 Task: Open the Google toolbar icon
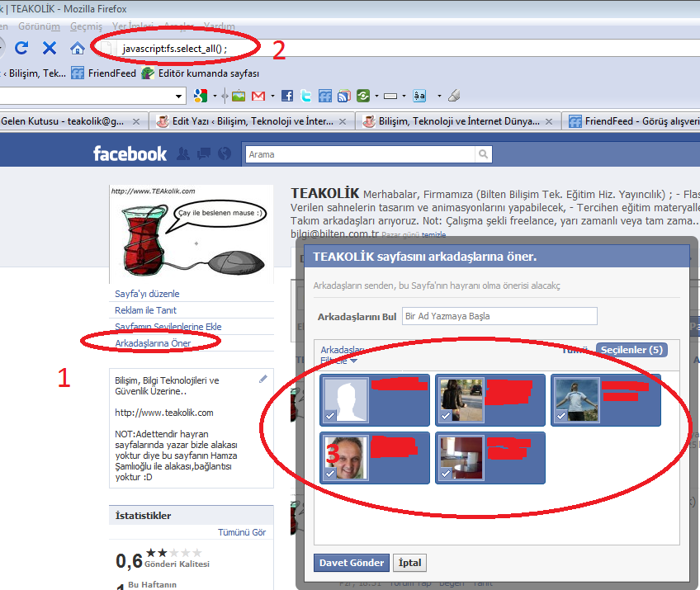click(x=201, y=96)
